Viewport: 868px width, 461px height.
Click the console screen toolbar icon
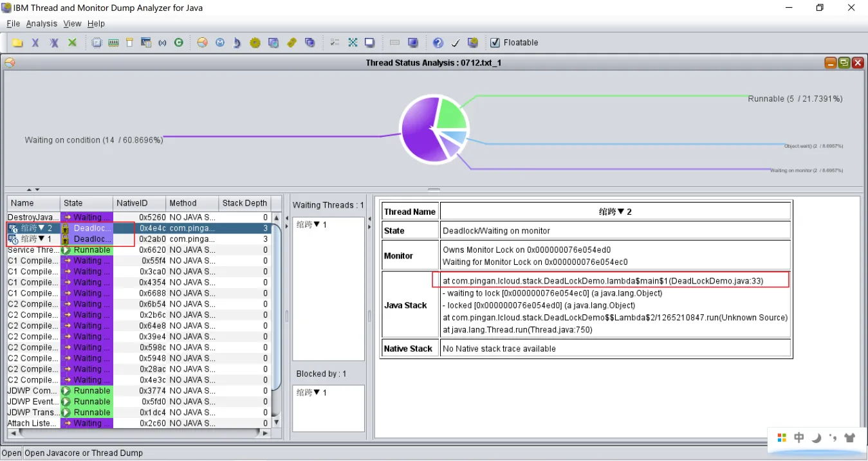click(x=370, y=42)
